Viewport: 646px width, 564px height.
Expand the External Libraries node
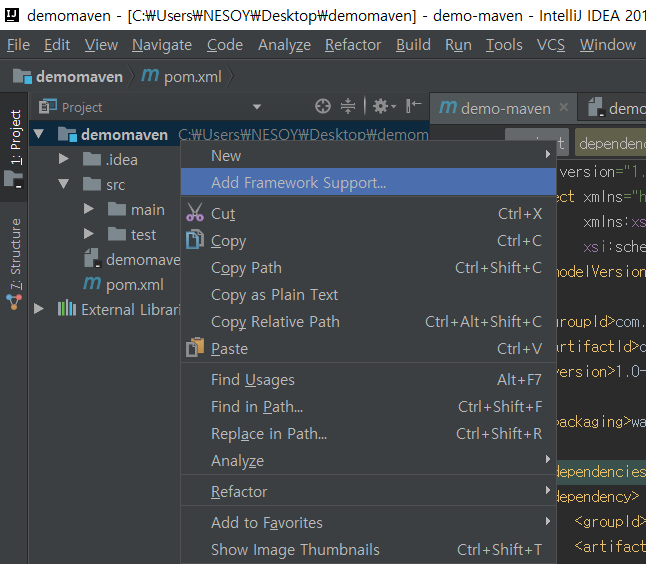coord(39,309)
